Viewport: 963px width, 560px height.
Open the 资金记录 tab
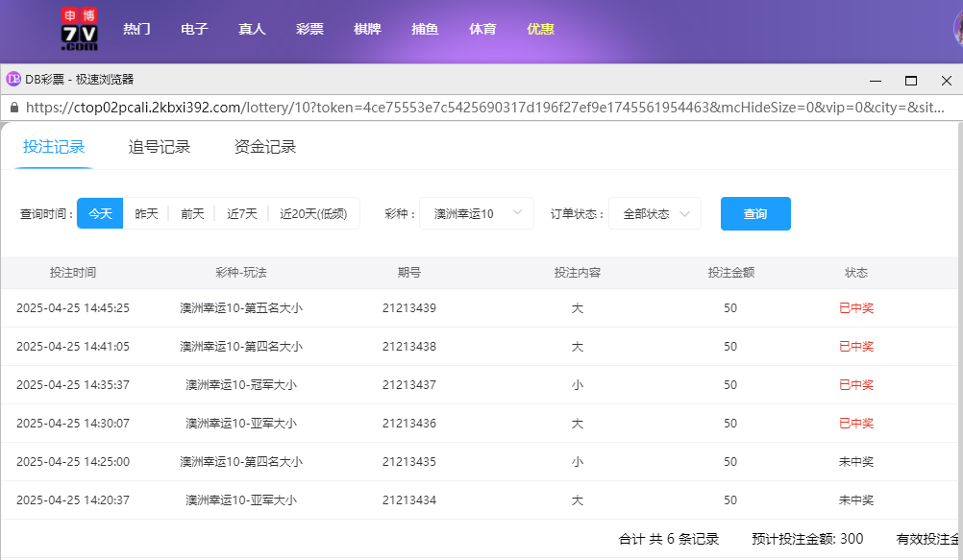tap(265, 147)
